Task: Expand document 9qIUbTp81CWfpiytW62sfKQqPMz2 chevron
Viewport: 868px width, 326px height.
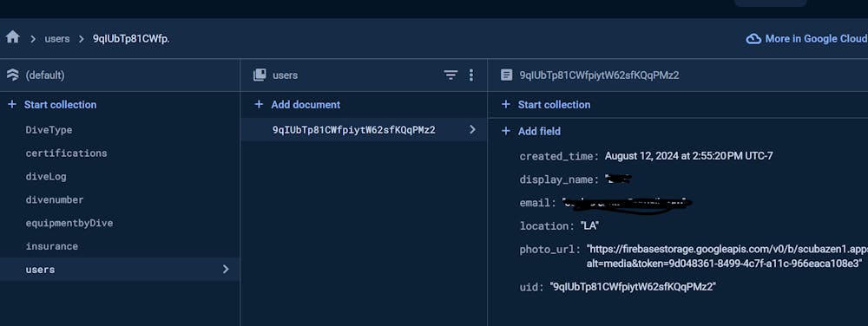Action: coord(472,129)
